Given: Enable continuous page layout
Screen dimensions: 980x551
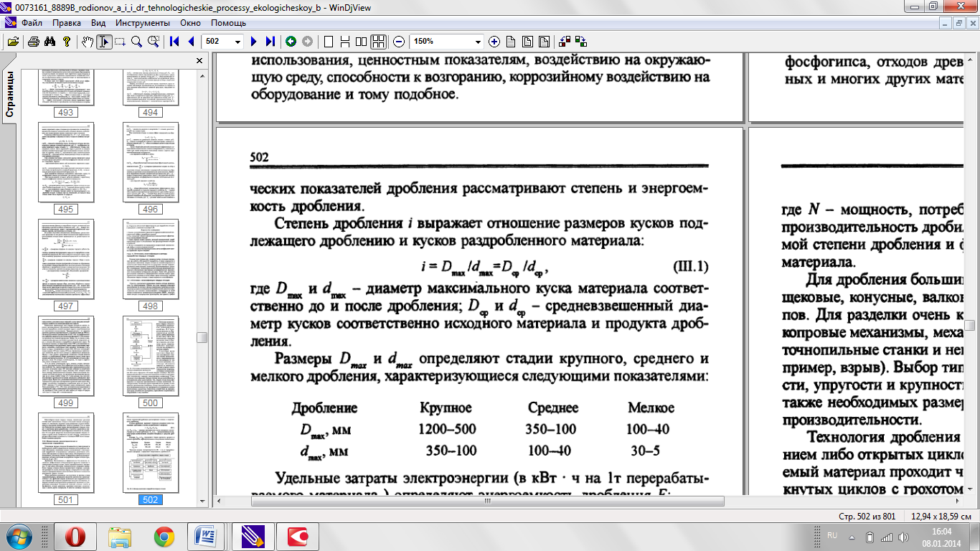Looking at the screenshot, I should 345,42.
